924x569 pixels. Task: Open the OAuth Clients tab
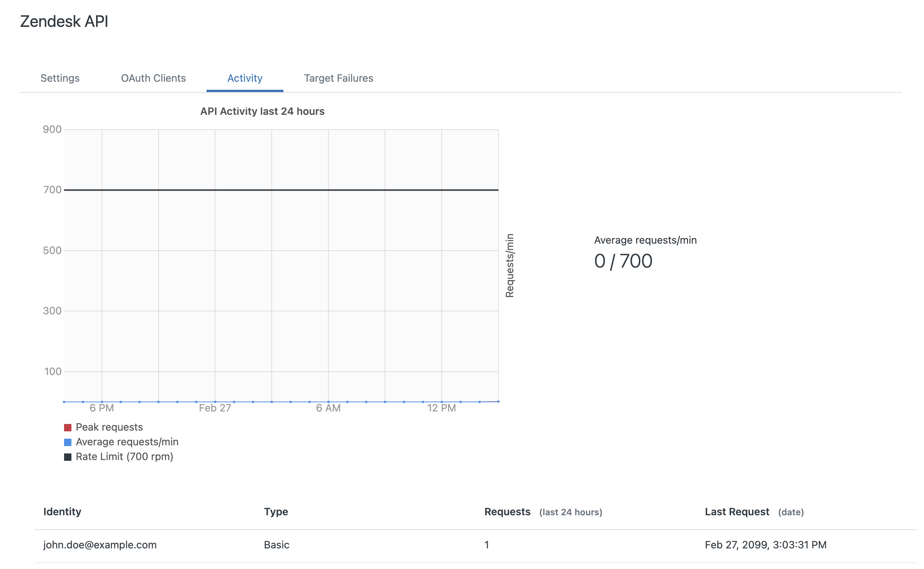[x=152, y=77]
